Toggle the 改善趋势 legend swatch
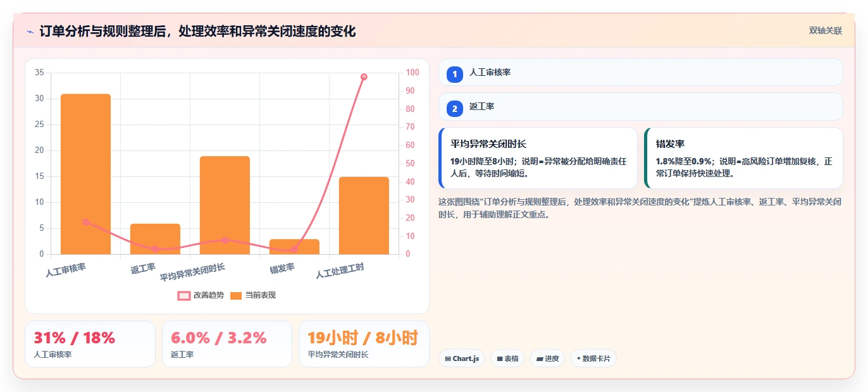Viewport: 868px width, 392px height. pyautogui.click(x=184, y=295)
